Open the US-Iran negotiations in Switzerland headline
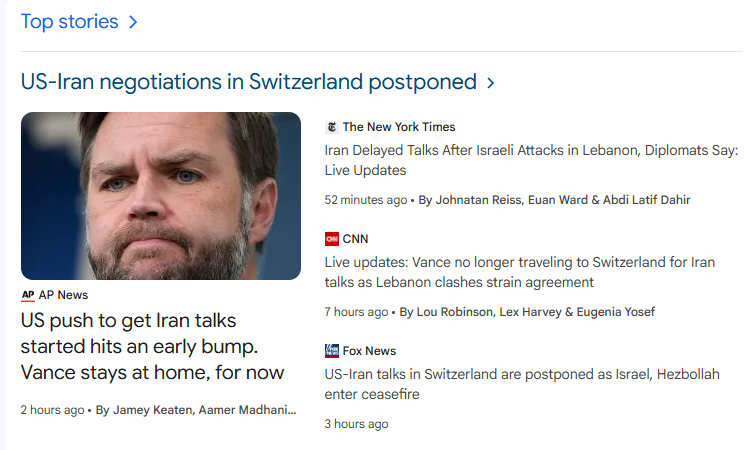The width and height of the screenshot is (747, 450). (x=249, y=81)
